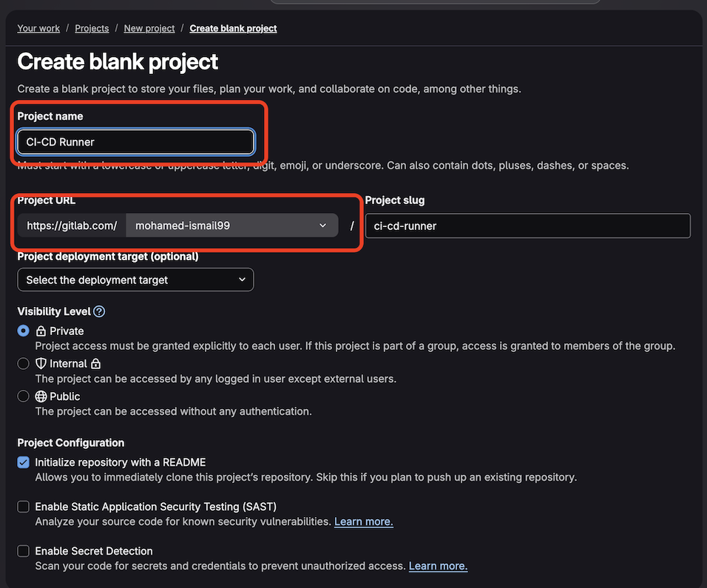Go back to New project page

click(x=149, y=28)
